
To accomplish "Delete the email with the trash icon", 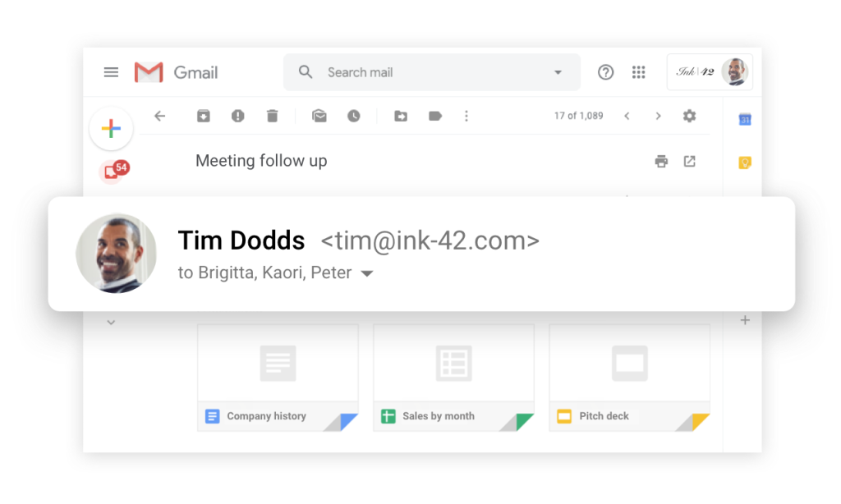I will (x=273, y=116).
